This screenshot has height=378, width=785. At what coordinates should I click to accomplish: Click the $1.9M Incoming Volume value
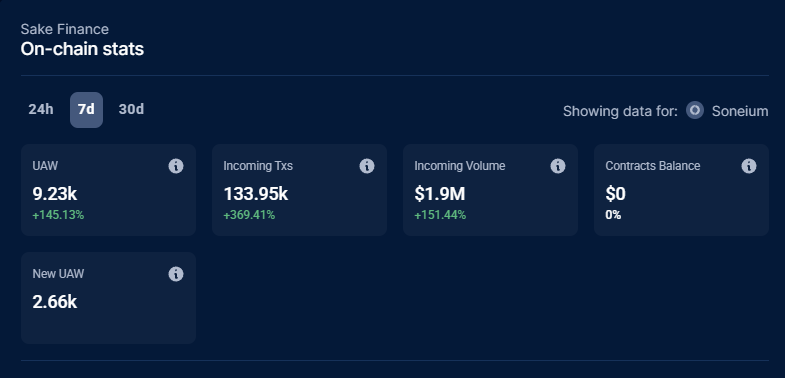tap(440, 194)
